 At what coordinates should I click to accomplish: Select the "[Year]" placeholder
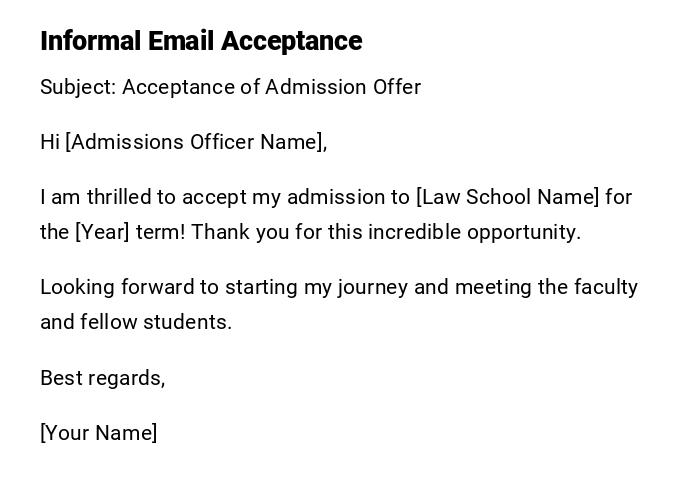[x=102, y=232]
